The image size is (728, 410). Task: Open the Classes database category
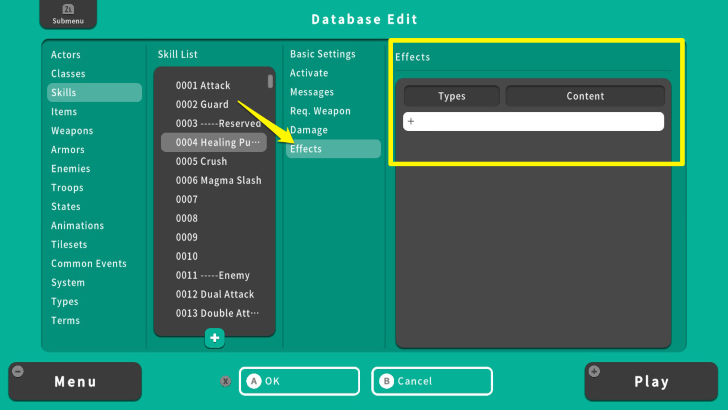(68, 74)
